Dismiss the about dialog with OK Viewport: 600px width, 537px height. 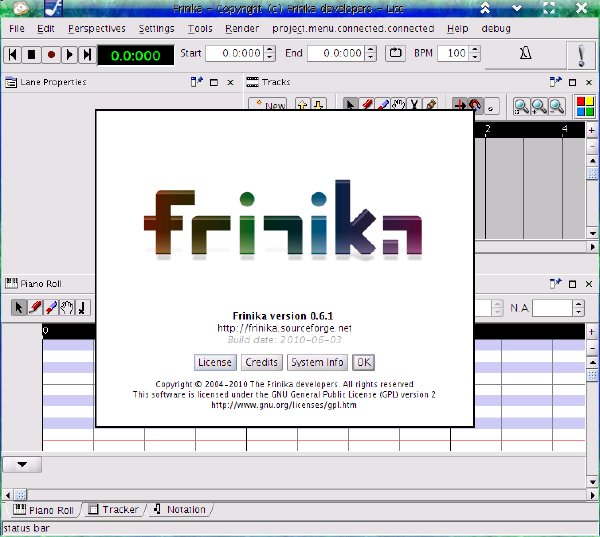click(x=364, y=362)
